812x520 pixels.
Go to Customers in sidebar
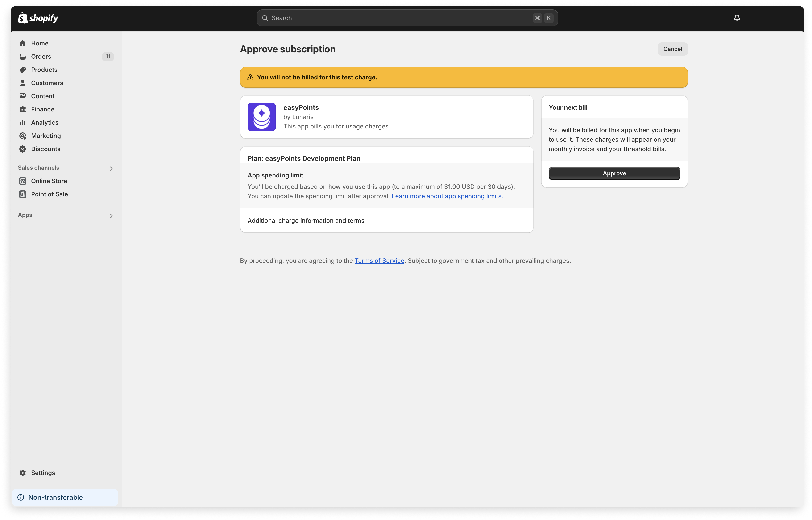pyautogui.click(x=47, y=83)
